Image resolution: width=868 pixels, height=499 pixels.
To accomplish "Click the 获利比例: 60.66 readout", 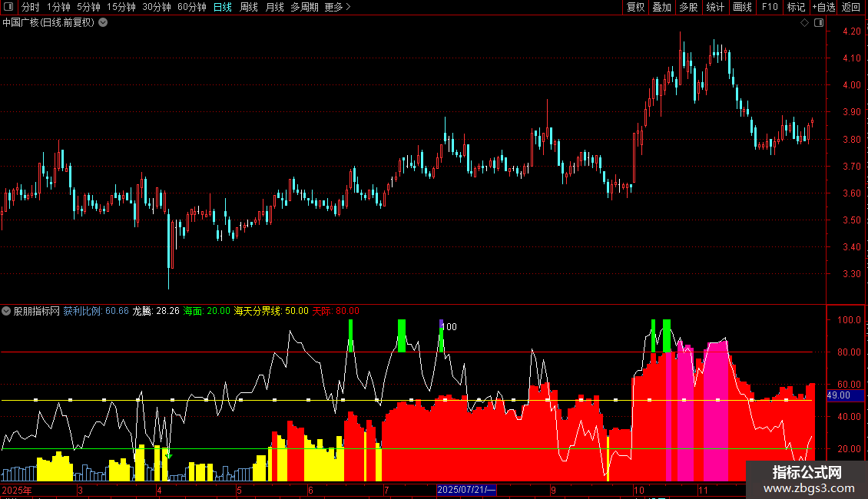I will point(96,311).
